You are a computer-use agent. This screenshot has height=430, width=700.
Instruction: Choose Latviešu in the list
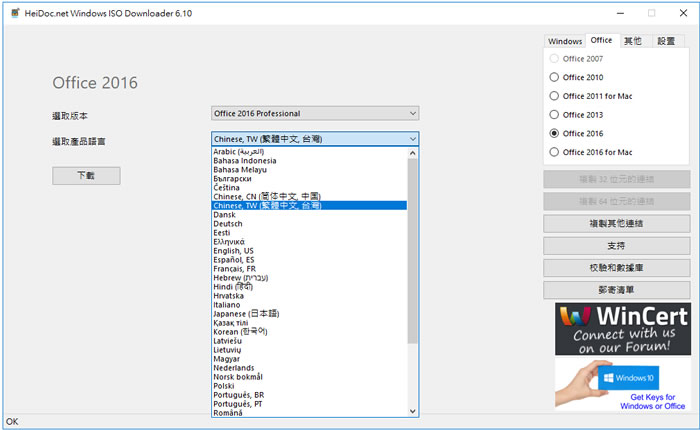[309, 341]
